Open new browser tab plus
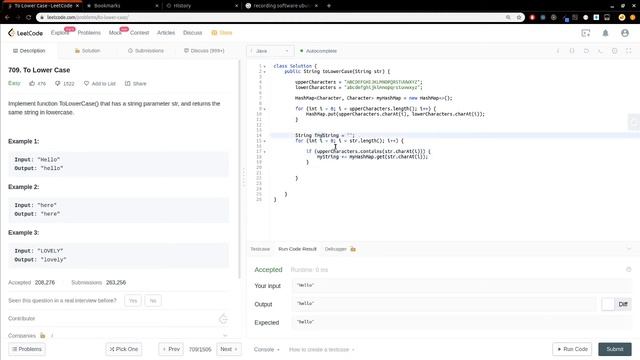The image size is (640, 360). coord(329,6)
